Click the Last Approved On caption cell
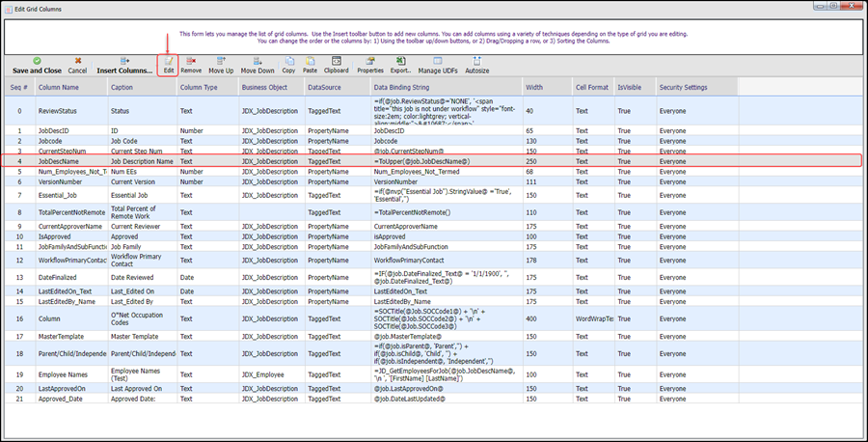 (143, 388)
